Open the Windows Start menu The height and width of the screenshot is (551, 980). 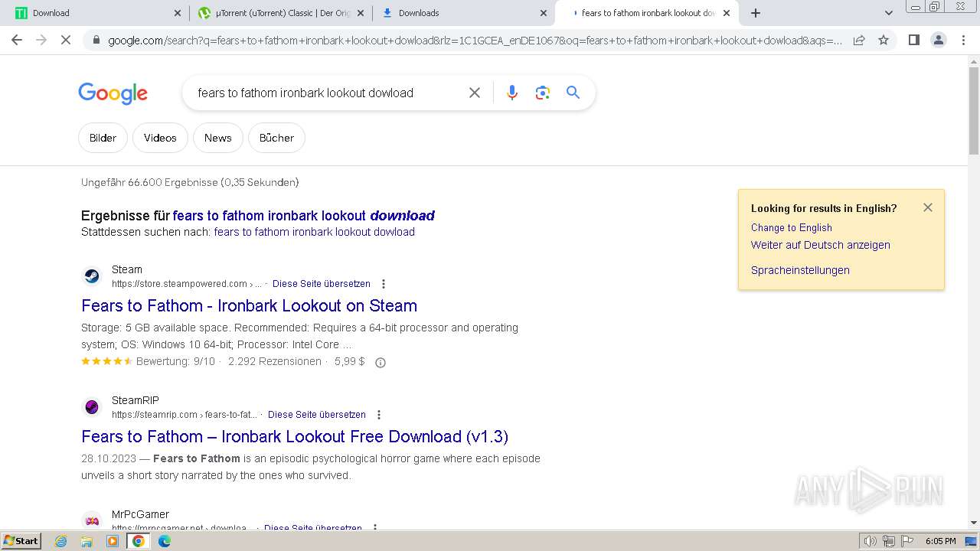click(21, 541)
